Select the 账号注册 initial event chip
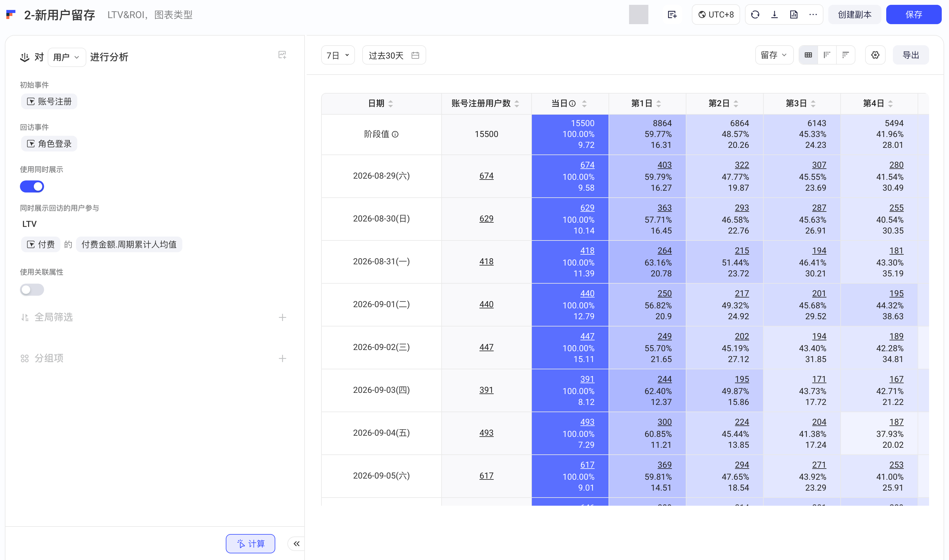Screen dimensions: 949x560 point(49,101)
